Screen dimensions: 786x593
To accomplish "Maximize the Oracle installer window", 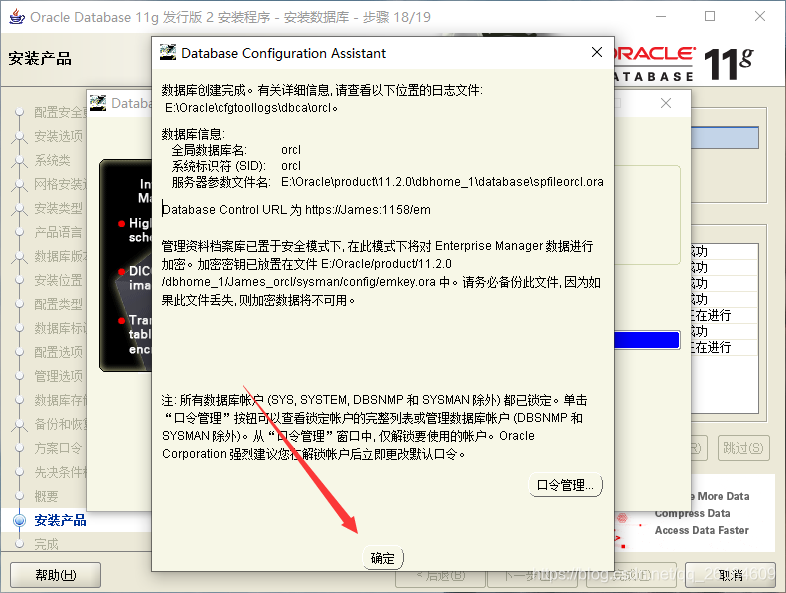I will (710, 17).
